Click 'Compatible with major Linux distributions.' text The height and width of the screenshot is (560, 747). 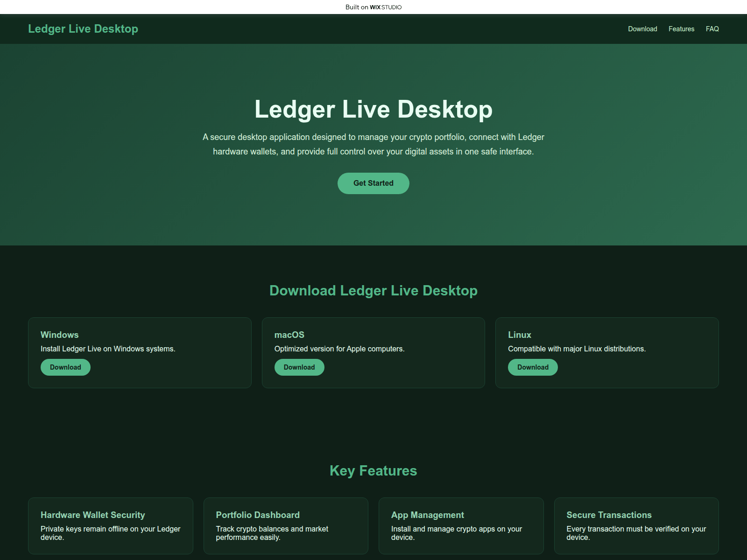(577, 349)
